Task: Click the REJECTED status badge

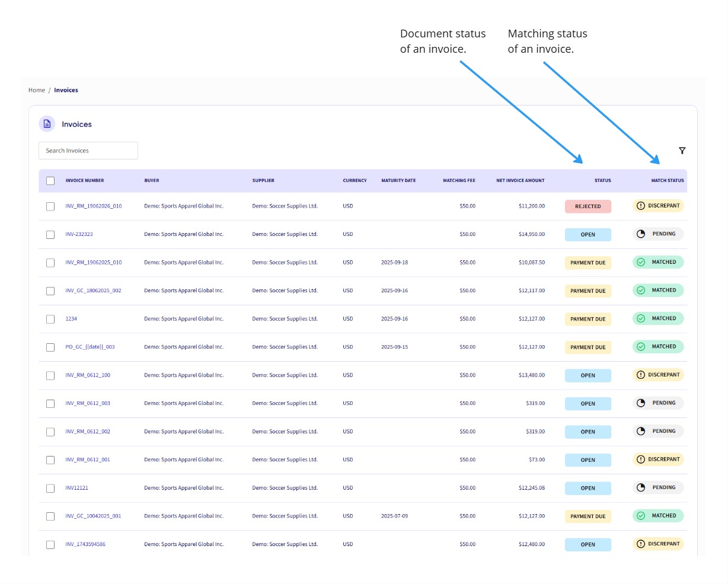Action: (587, 206)
